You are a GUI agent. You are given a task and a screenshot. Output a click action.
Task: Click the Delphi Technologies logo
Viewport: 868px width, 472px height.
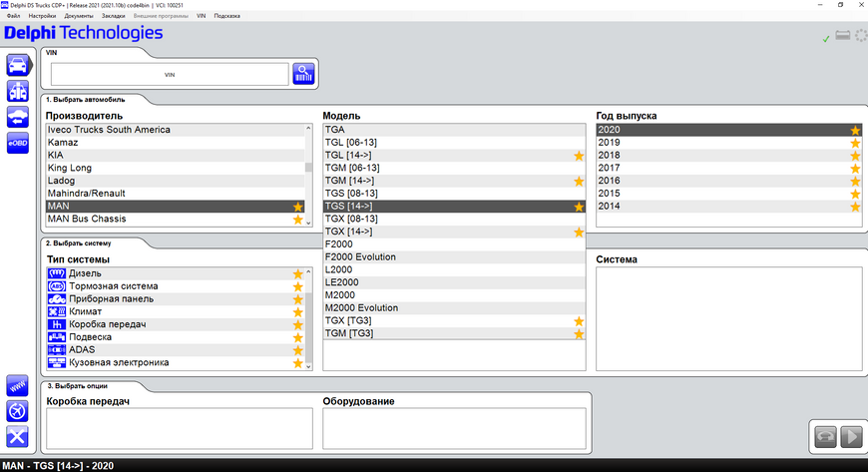83,33
